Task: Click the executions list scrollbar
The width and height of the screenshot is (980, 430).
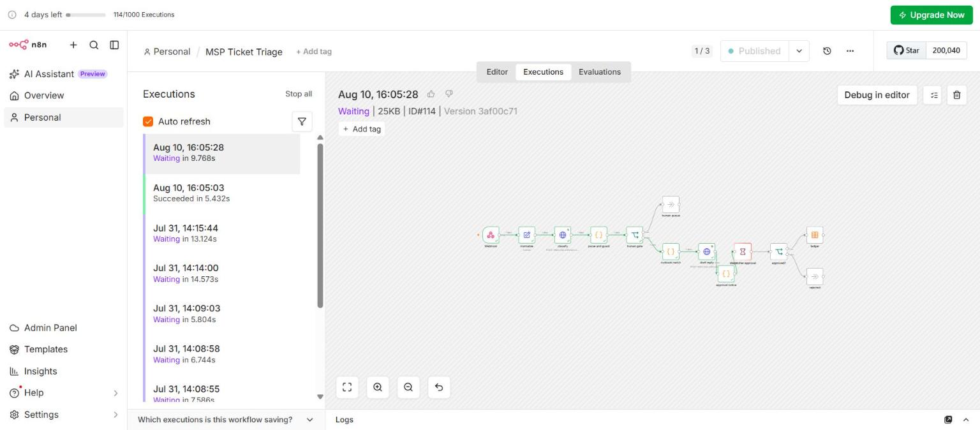Action: click(320, 225)
